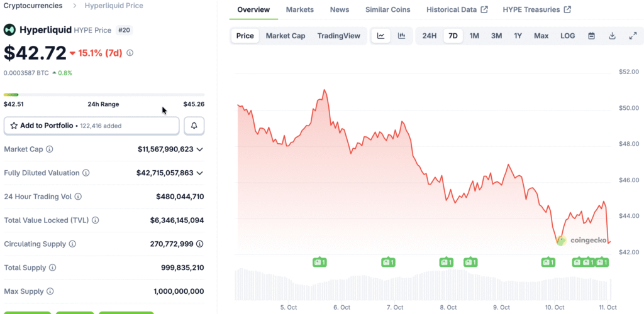Switch chart to Market Cap mode

point(286,36)
